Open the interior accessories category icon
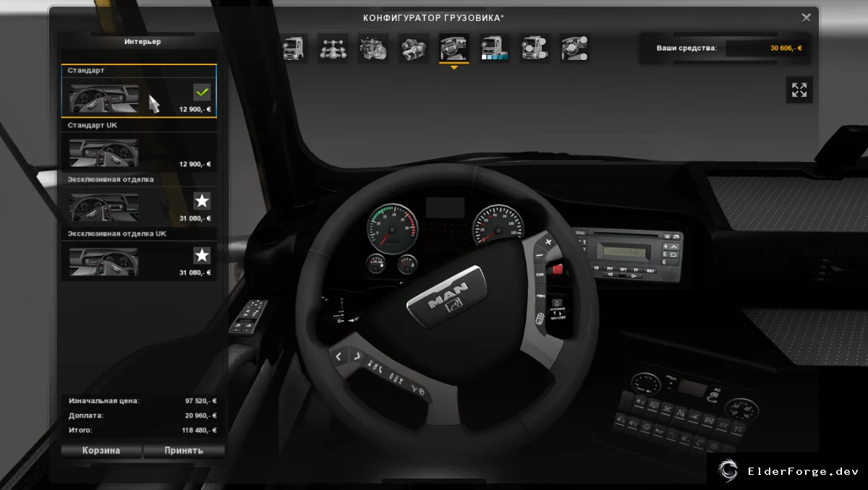Screen dimensions: 868x490 [574, 48]
